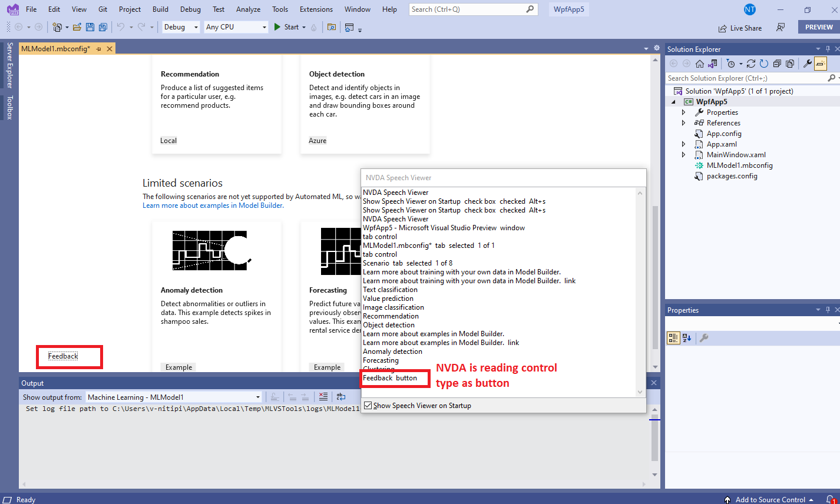The height and width of the screenshot is (504, 840).
Task: Toggle auto-hide pin on Solution Explorer
Action: tap(827, 49)
